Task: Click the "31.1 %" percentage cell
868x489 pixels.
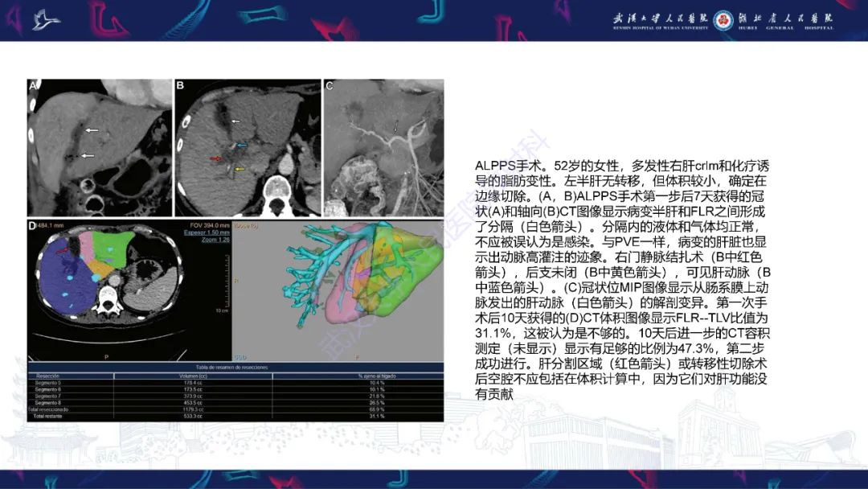Action: [377, 416]
